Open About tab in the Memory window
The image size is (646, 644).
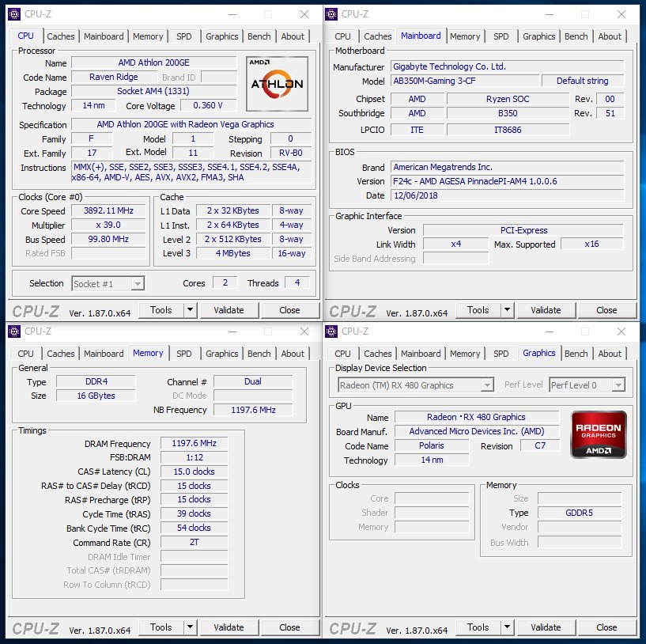tap(293, 354)
